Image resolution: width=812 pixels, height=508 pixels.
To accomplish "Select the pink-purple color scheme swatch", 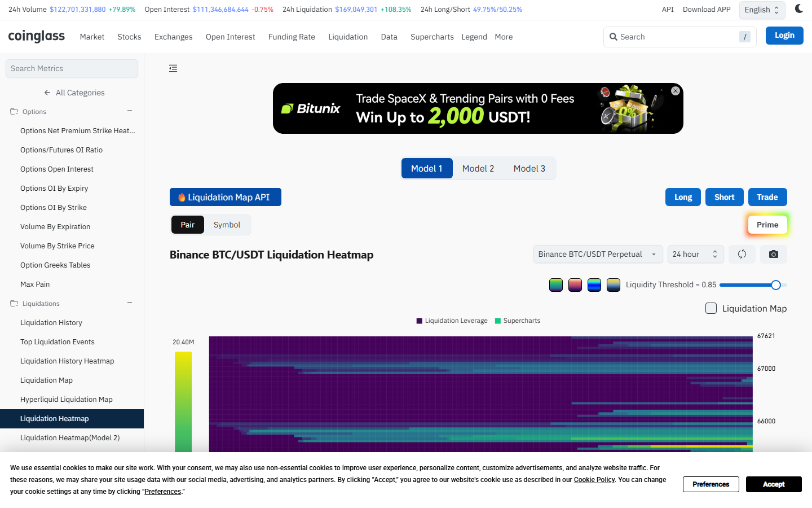I will pyautogui.click(x=575, y=285).
